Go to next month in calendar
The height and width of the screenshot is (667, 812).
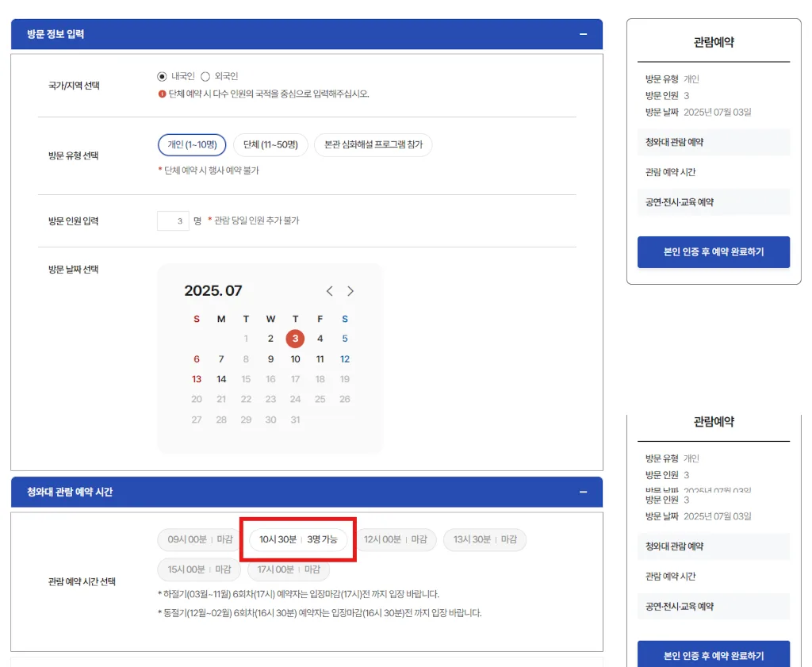click(350, 291)
